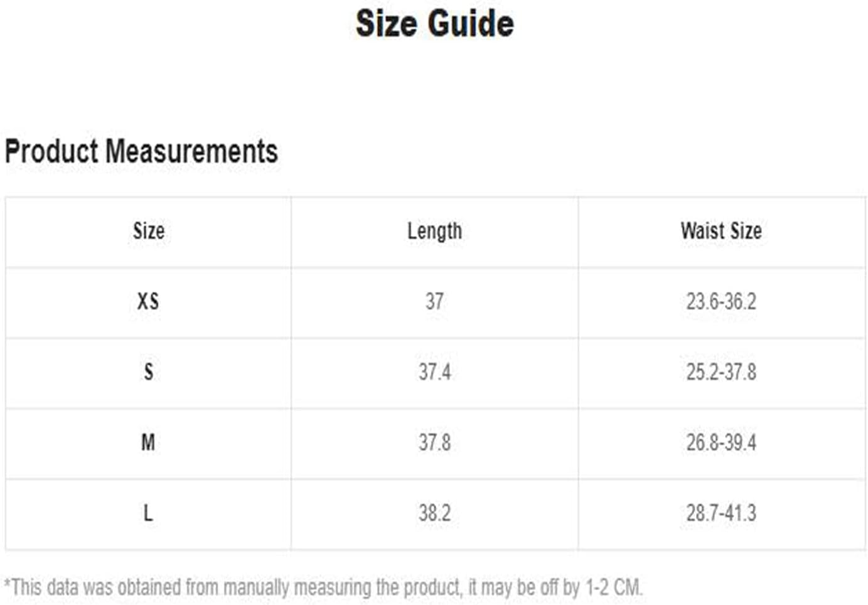Click waist size 25.2-37.8
This screenshot has width=868, height=605.
click(721, 372)
